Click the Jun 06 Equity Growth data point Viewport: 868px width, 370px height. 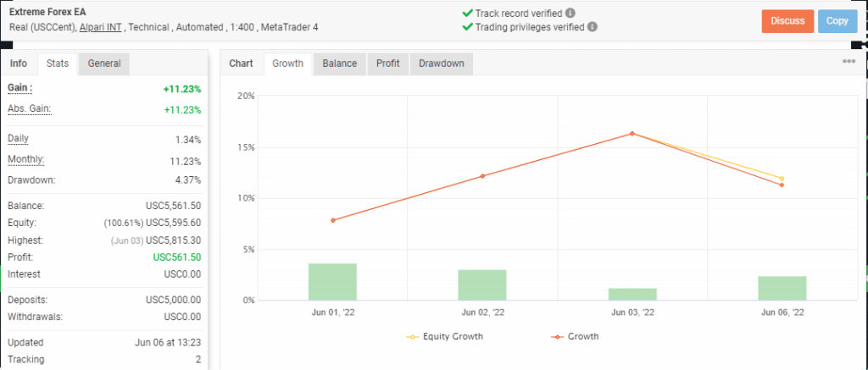(x=782, y=179)
